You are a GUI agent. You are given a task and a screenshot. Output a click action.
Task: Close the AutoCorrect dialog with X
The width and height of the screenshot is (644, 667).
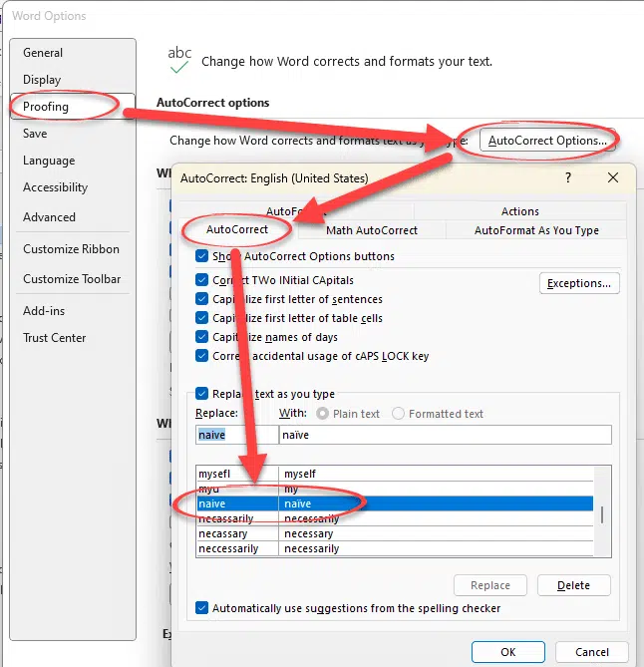(x=613, y=177)
